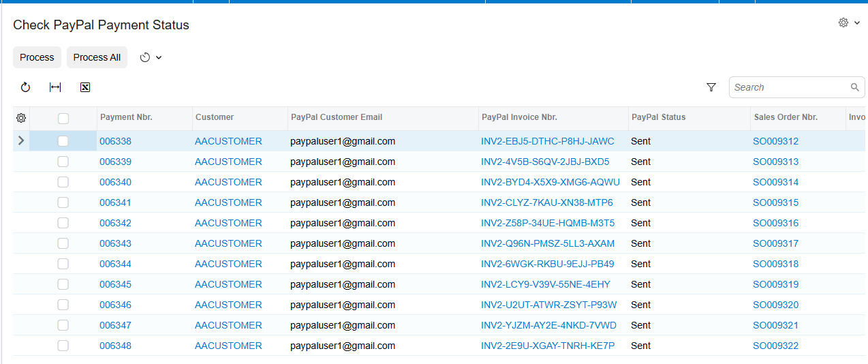
Task: Click the Process All button
Action: pos(97,57)
